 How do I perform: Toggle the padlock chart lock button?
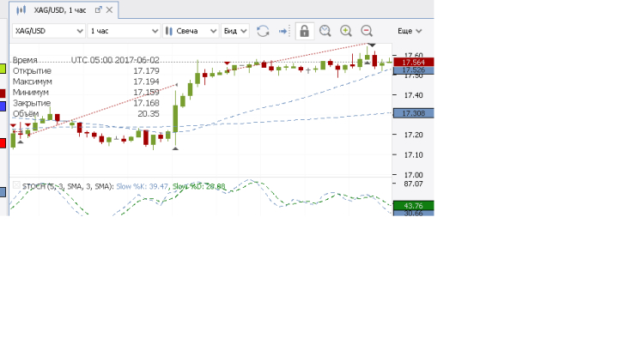[304, 31]
